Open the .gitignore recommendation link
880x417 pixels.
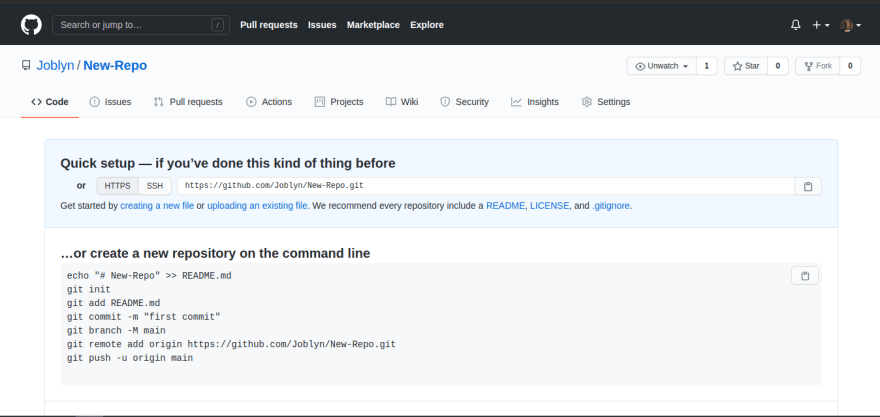pyautogui.click(x=611, y=206)
